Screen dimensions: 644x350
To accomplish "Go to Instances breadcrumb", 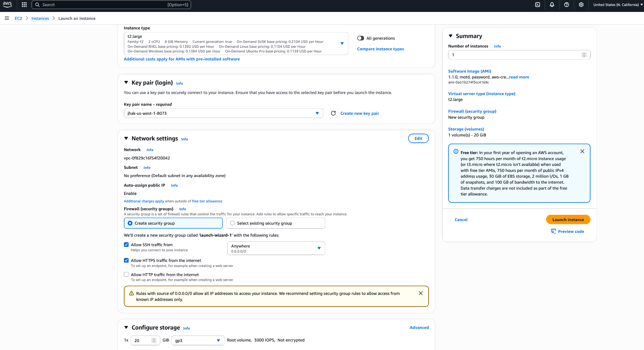I will click(x=40, y=18).
